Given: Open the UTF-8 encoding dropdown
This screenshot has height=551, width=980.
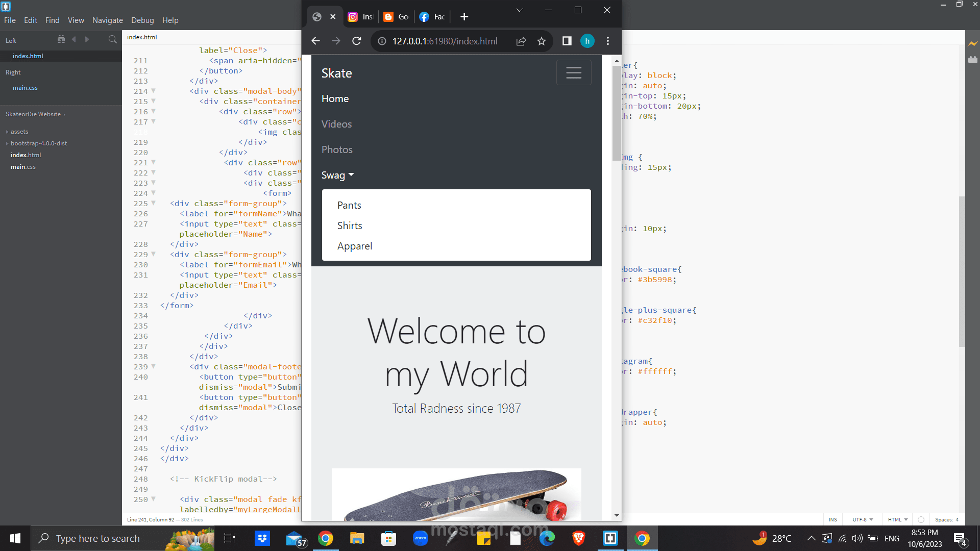Looking at the screenshot, I should click(x=863, y=519).
